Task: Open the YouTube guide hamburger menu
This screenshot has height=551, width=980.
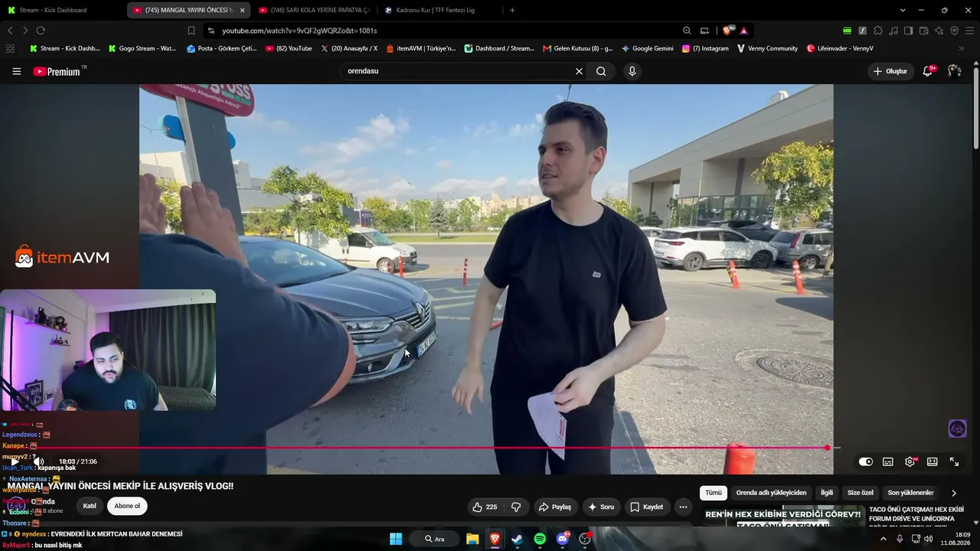Action: (x=16, y=71)
